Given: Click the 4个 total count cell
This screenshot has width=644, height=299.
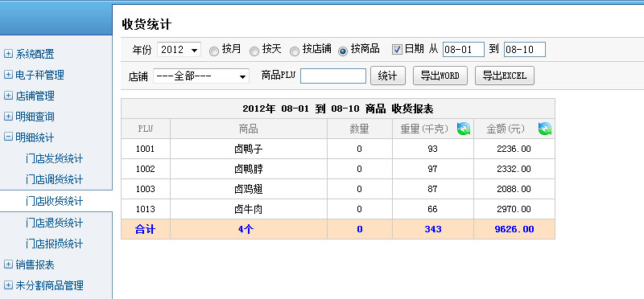Looking at the screenshot, I should click(249, 229).
